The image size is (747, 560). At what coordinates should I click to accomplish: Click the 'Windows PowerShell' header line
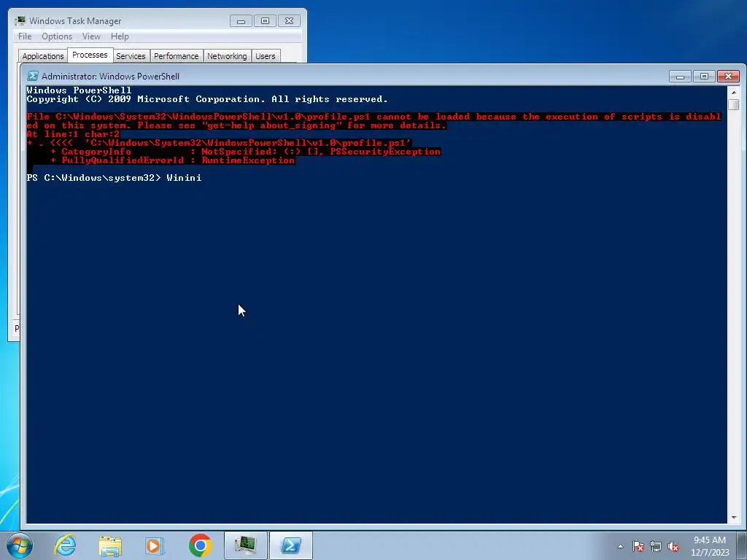[79, 90]
